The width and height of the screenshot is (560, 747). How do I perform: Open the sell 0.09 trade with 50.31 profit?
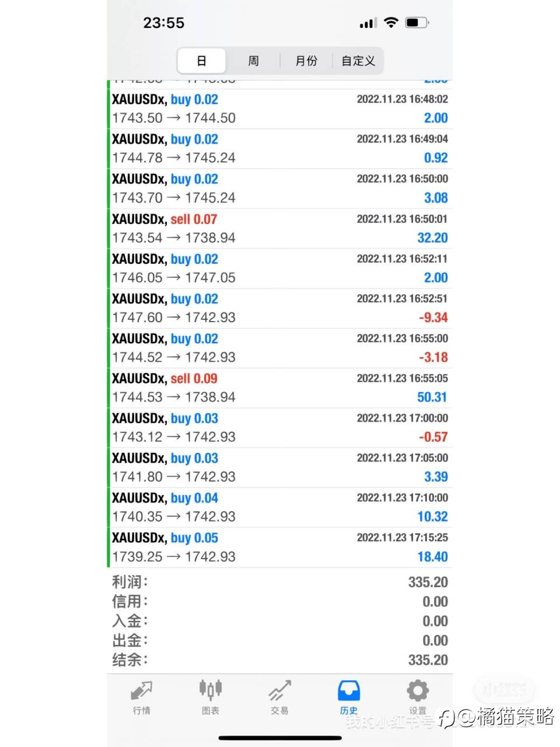pos(279,388)
